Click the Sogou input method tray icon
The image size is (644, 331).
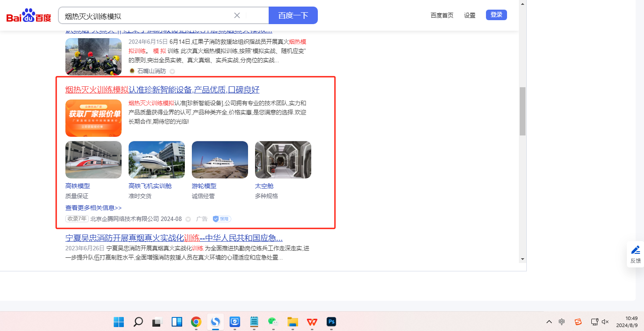point(578,322)
